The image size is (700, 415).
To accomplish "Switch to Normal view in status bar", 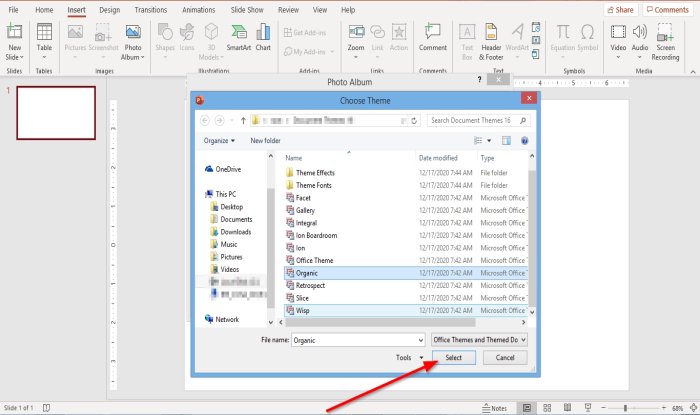I will coord(527,408).
